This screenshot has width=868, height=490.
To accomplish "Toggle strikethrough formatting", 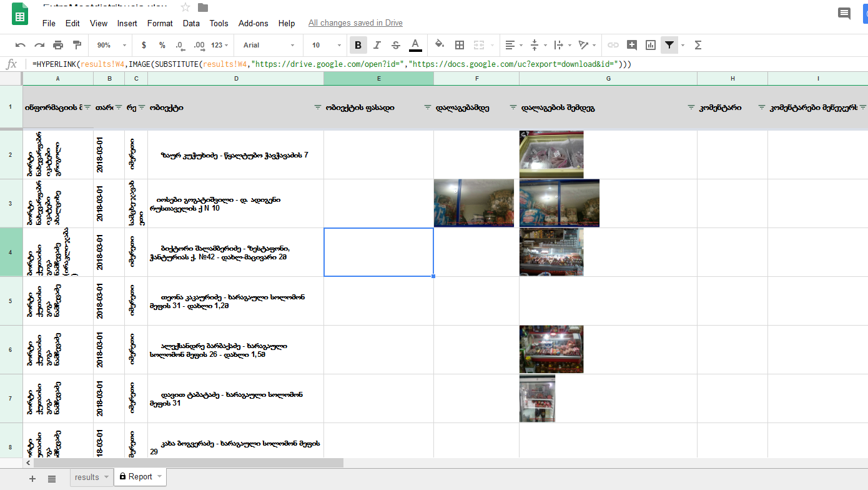I will click(x=396, y=45).
